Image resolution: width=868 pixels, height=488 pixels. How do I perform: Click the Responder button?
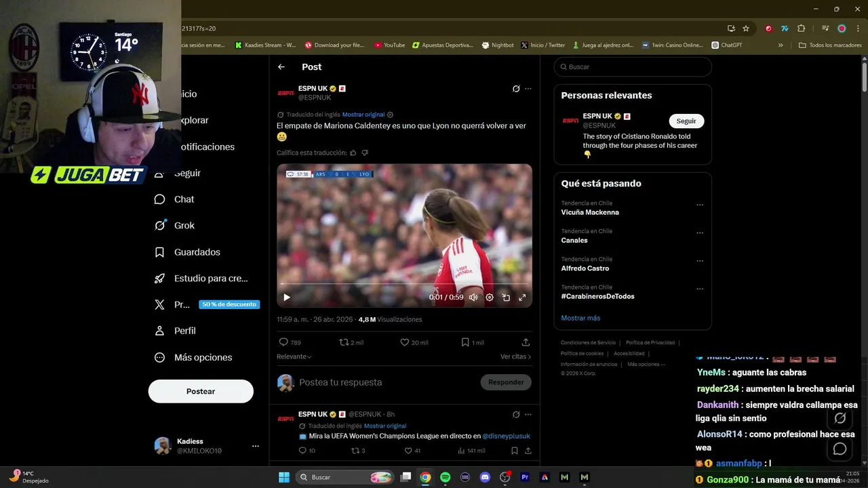506,382
